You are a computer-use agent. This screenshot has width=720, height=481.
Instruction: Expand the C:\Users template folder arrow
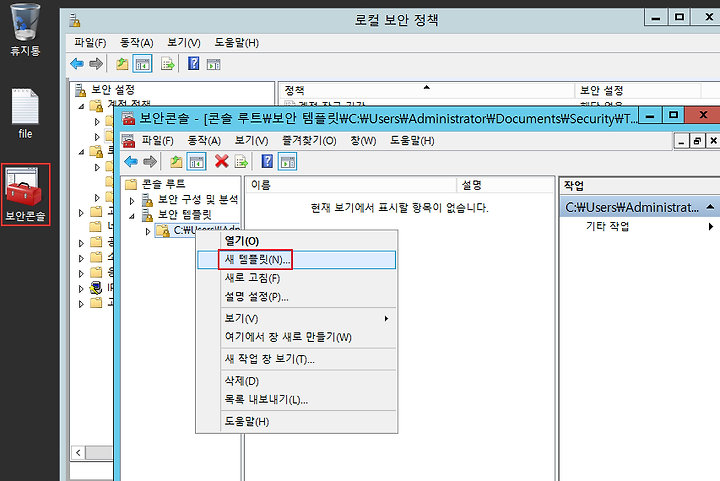coord(147,231)
